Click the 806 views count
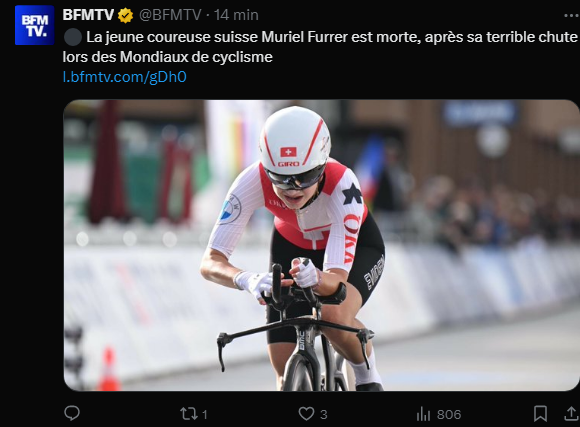 (449, 414)
